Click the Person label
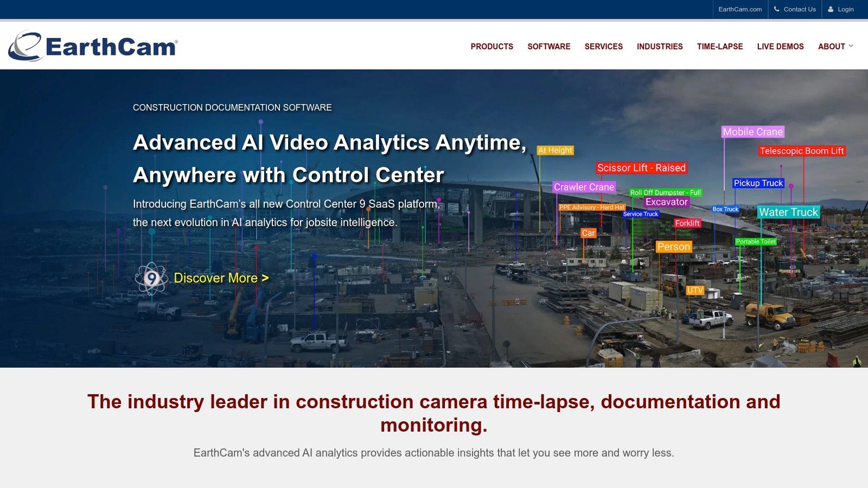The image size is (868, 488). (674, 247)
